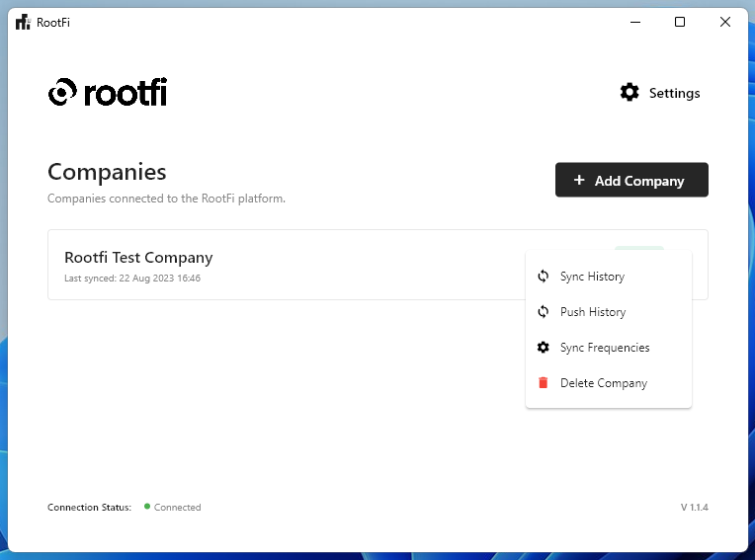
Task: Close the RootFi window
Action: click(725, 22)
